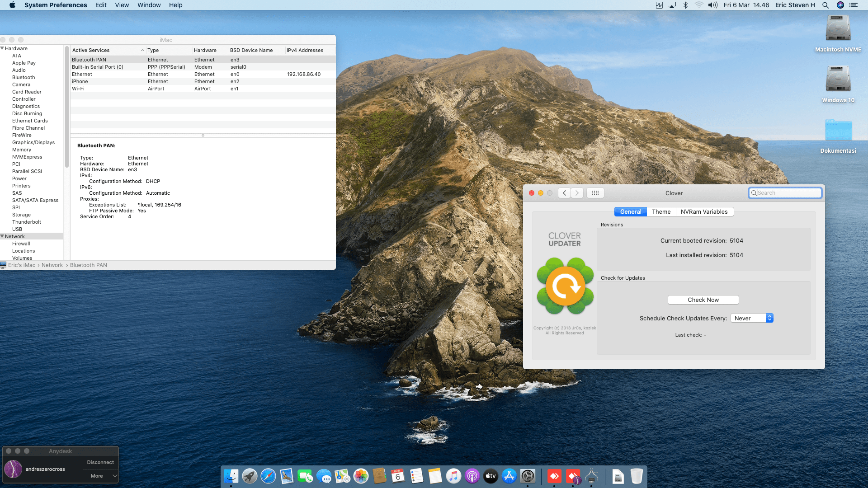Click the Check Now button
Image resolution: width=868 pixels, height=488 pixels.
tap(703, 300)
